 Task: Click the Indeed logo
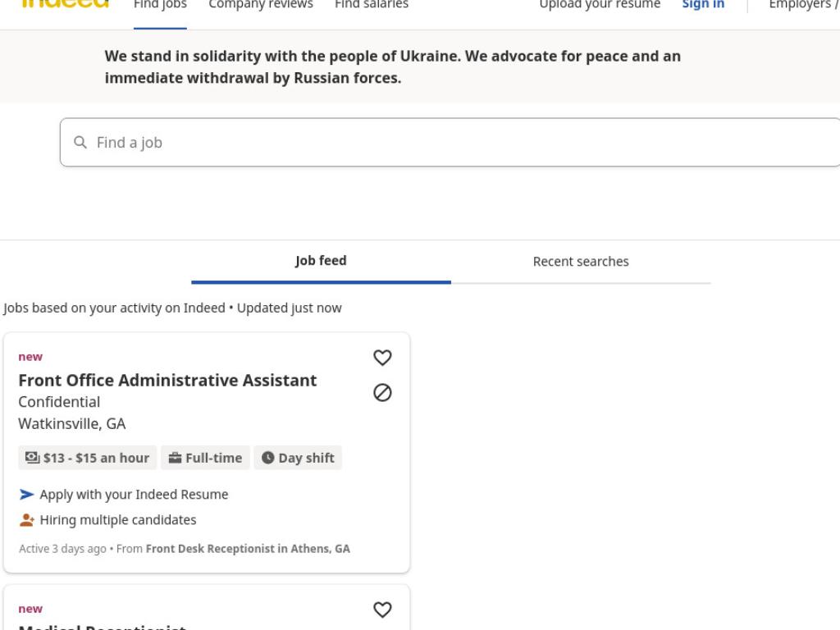coord(64,3)
